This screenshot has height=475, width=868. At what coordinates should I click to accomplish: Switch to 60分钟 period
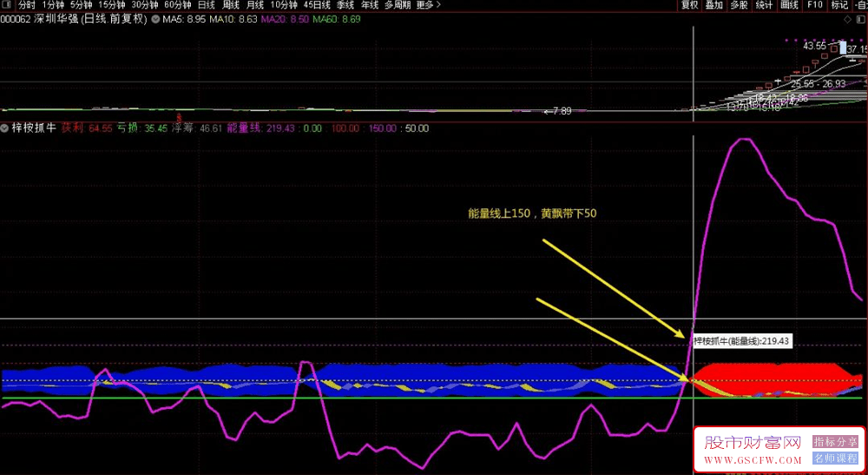178,5
